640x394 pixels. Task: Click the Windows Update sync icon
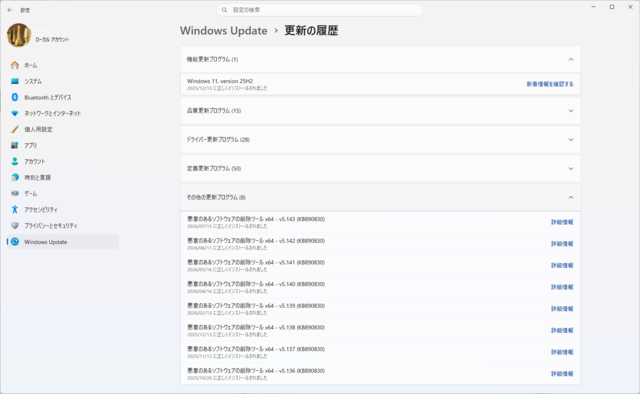[15, 242]
